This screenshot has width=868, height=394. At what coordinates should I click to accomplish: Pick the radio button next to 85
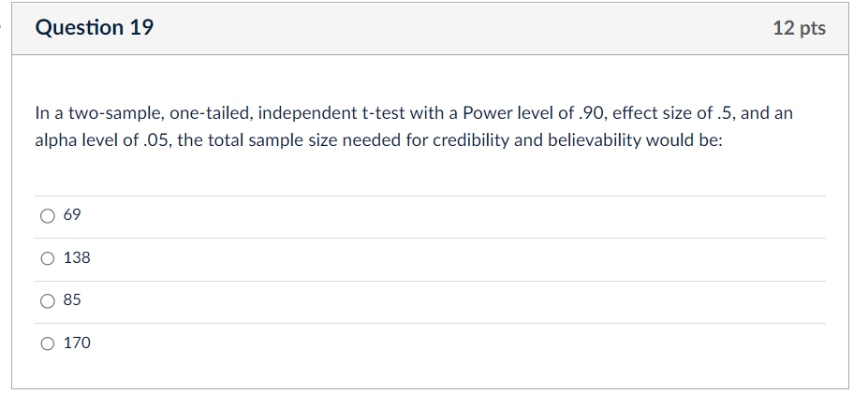48,300
